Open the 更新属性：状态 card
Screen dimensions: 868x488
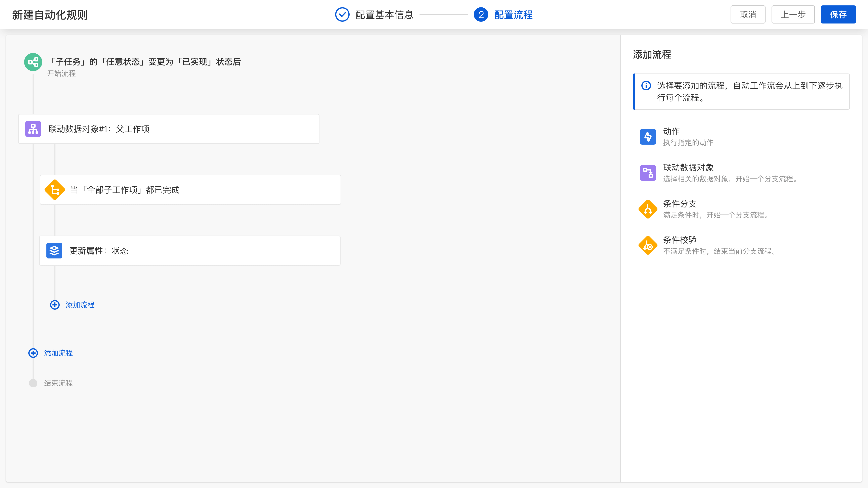pyautogui.click(x=190, y=251)
